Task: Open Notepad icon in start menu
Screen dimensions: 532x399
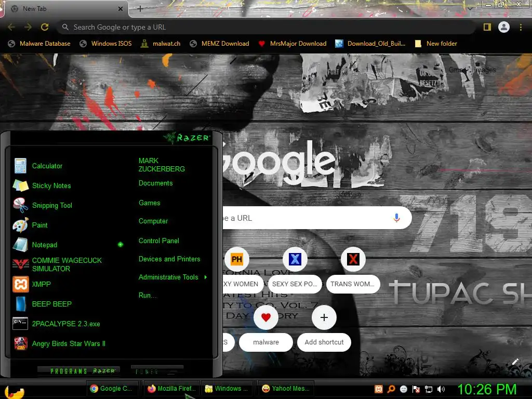Action: click(x=20, y=245)
